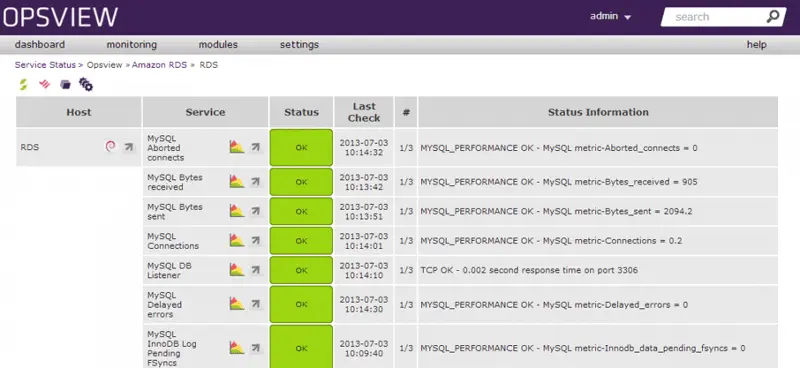Go to Opsview breadcrumb link
Screen dimensions: 800x368
(105, 65)
